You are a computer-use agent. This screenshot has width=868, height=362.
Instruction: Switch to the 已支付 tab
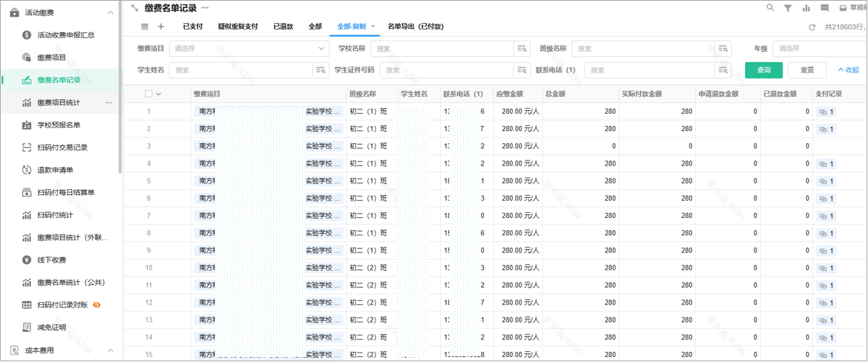coord(193,27)
